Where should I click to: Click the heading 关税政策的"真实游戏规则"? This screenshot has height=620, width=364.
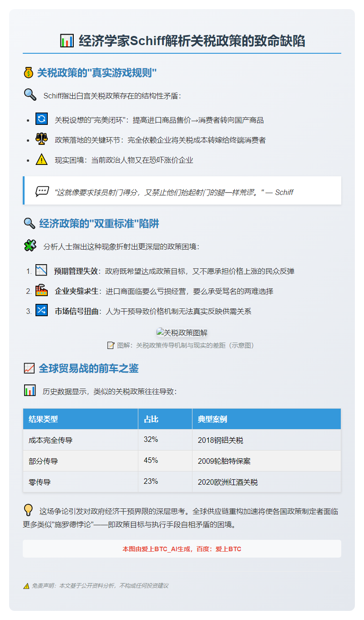click(97, 73)
